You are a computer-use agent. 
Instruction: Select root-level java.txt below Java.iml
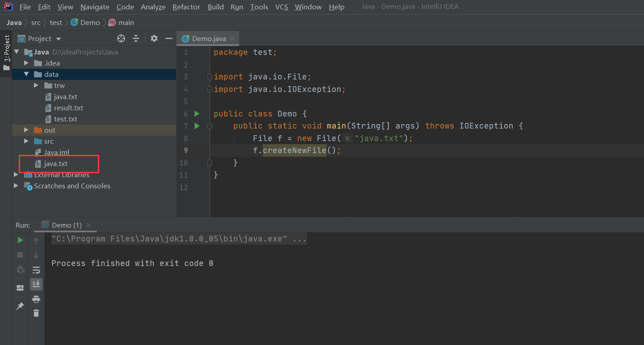56,163
